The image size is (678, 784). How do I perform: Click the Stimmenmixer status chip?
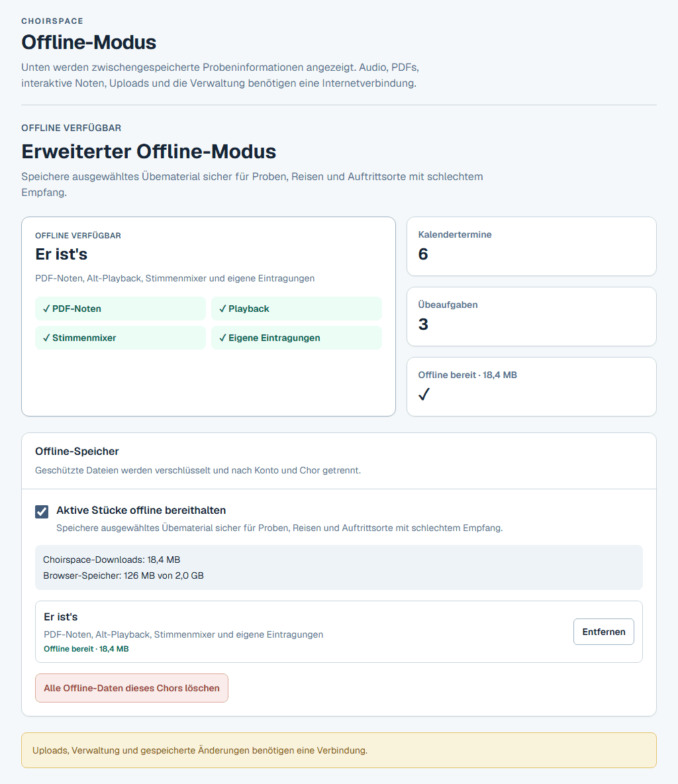coord(121,338)
